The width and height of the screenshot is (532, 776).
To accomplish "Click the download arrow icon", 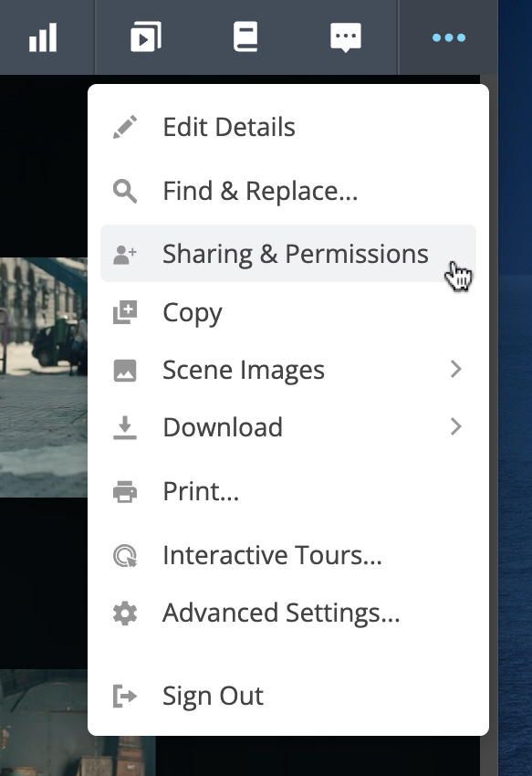I will click(x=125, y=427).
